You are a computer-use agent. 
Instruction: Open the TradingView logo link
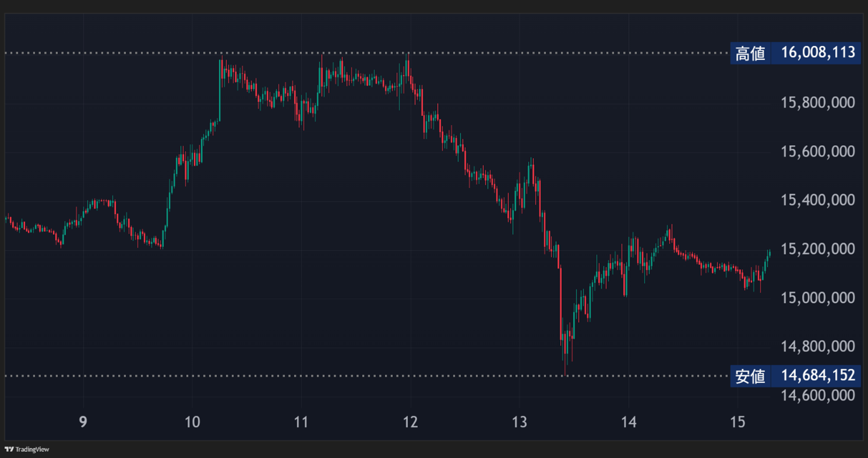(27, 449)
